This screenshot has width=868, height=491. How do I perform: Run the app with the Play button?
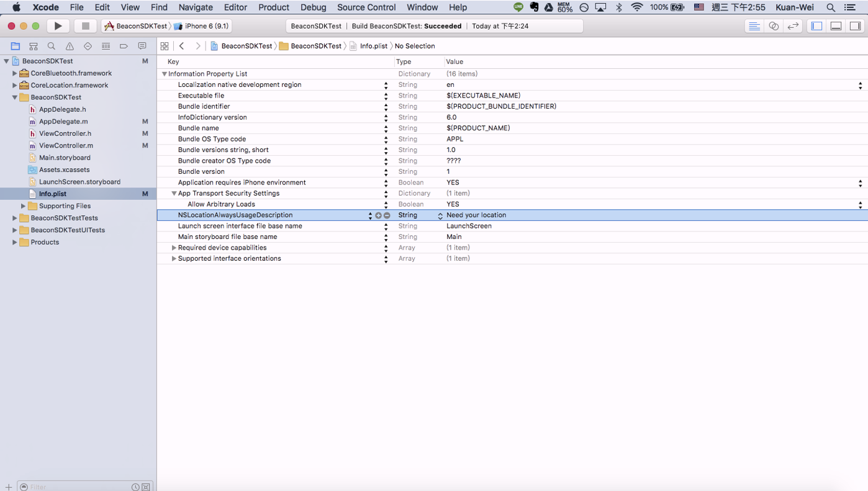click(58, 26)
